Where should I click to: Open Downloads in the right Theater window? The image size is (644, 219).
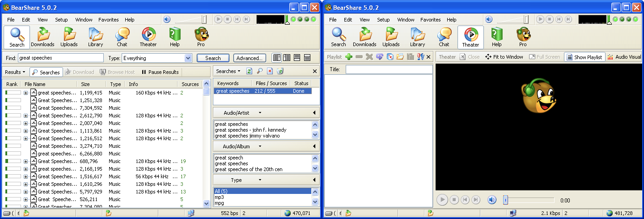click(364, 37)
